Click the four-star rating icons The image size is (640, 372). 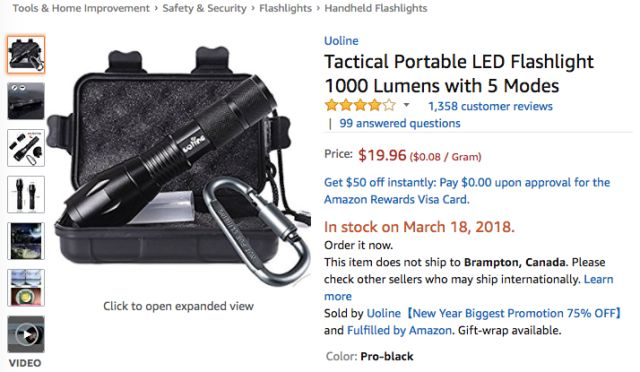click(x=360, y=105)
